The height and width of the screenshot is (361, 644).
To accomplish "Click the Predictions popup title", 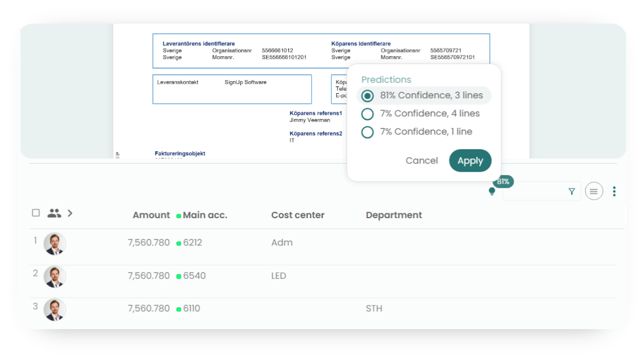I will tap(386, 80).
